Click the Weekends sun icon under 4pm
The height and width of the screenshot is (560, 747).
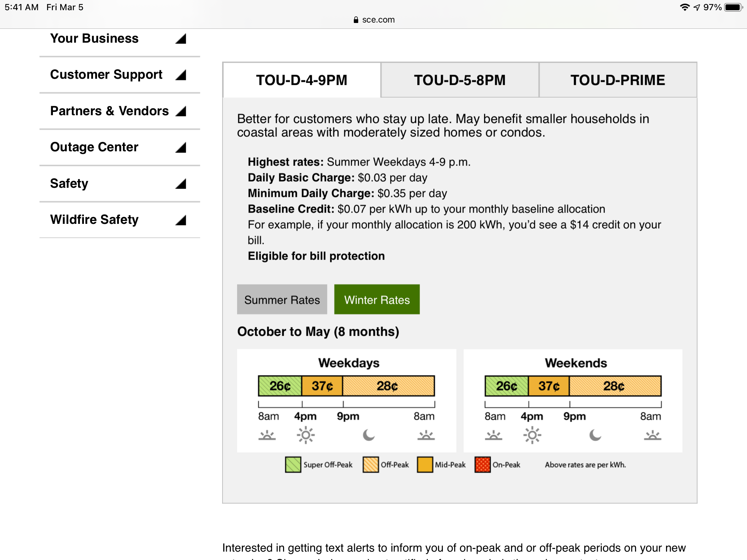tap(532, 435)
